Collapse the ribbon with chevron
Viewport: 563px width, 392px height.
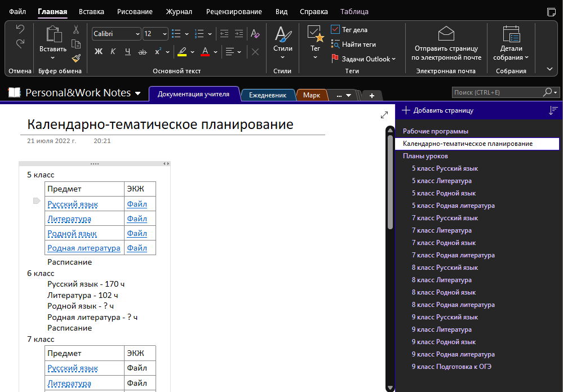tap(549, 69)
